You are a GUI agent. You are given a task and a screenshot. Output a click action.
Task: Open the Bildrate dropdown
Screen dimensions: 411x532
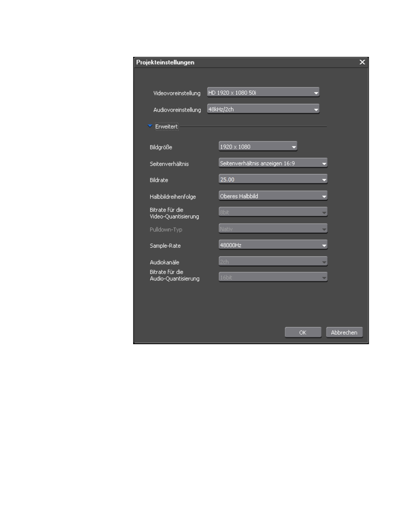(x=273, y=180)
